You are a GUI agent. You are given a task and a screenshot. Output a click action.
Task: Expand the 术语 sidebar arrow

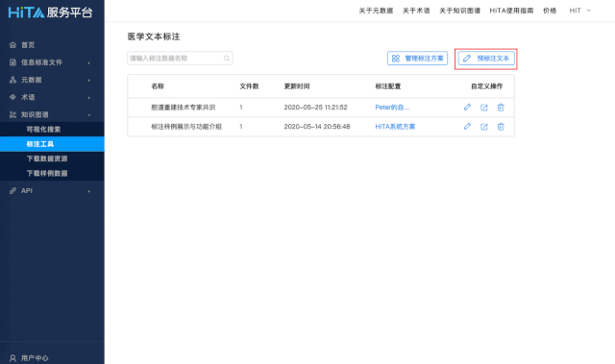(89, 98)
